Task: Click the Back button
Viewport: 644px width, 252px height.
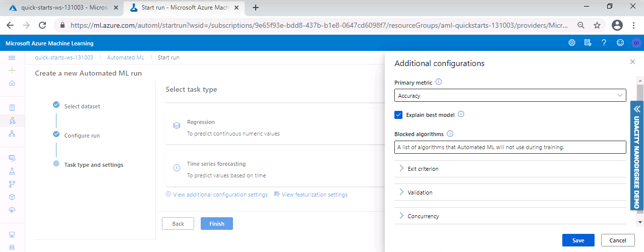Action: point(178,224)
